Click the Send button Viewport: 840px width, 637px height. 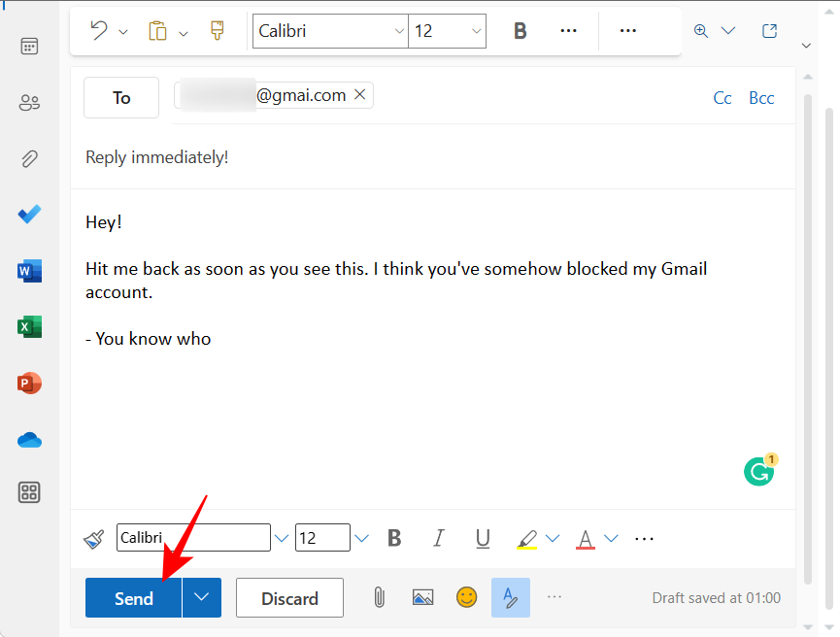(134, 598)
